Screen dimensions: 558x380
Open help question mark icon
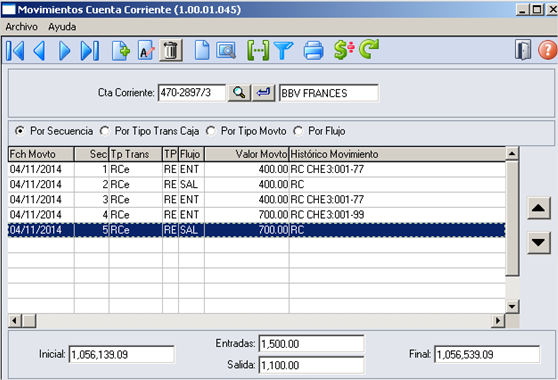tap(547, 50)
